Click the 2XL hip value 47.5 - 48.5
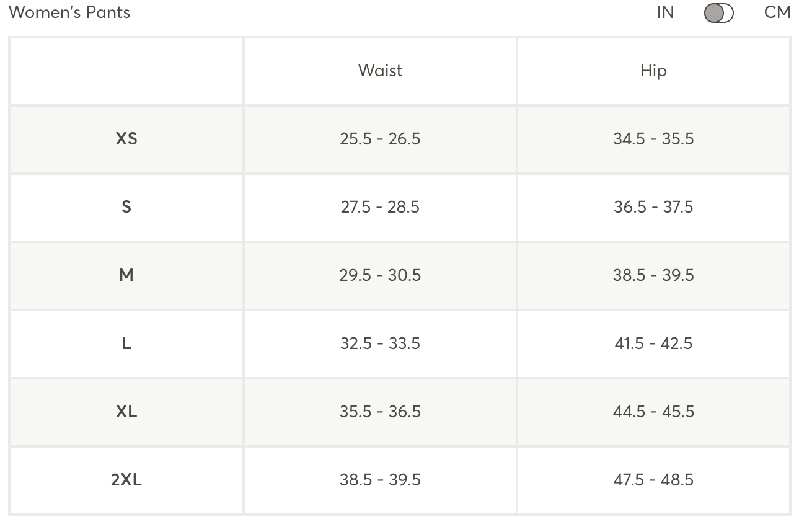Image resolution: width=812 pixels, height=527 pixels. pyautogui.click(x=653, y=480)
